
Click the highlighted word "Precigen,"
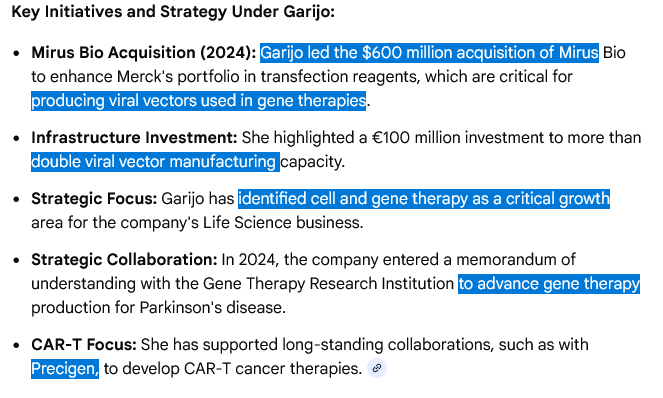click(x=65, y=369)
